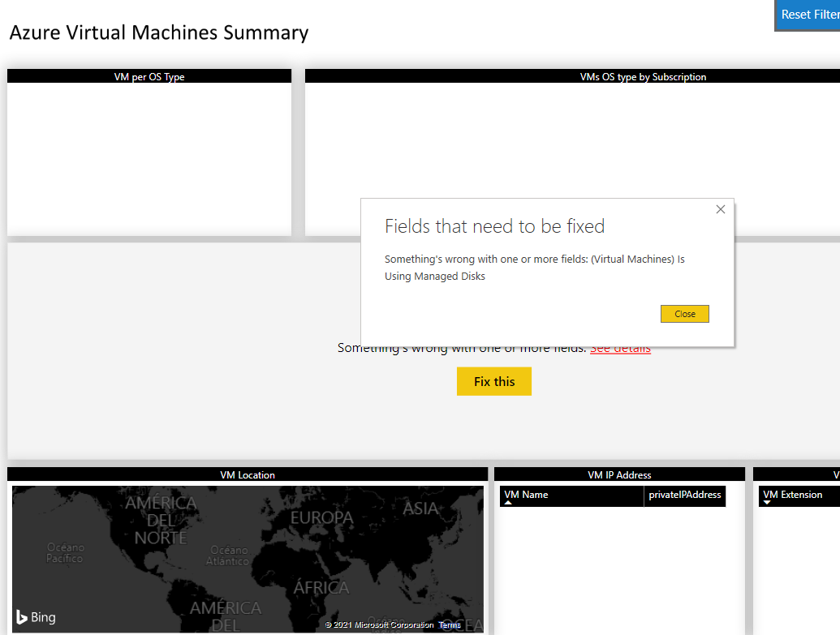Close the dialog with the X icon

pyautogui.click(x=721, y=209)
